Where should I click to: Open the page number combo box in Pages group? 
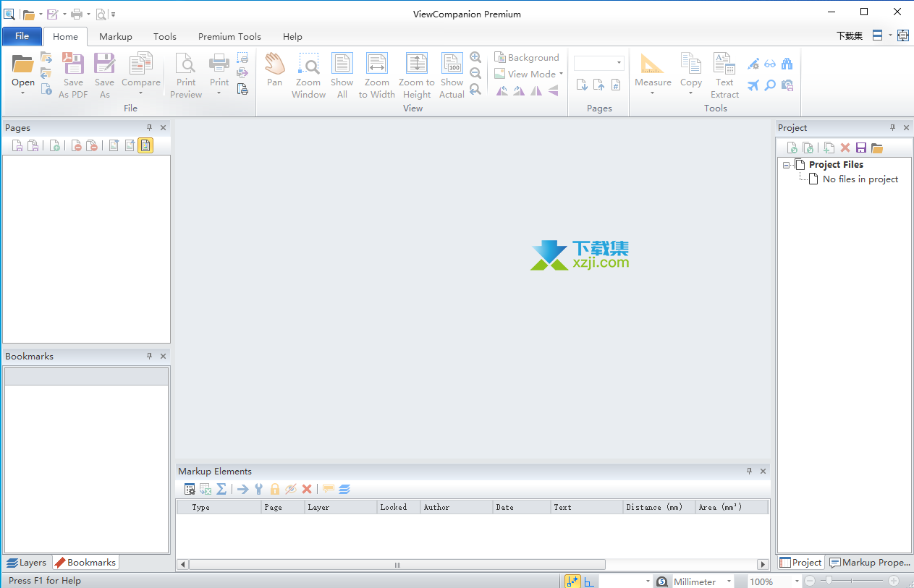click(x=599, y=63)
